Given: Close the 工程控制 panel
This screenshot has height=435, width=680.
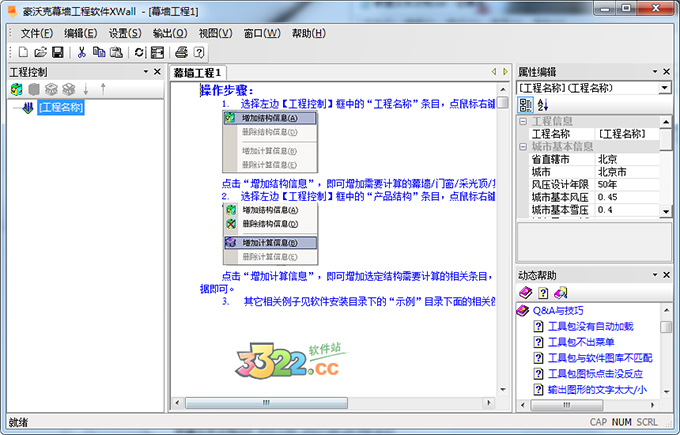Looking at the screenshot, I should (157, 72).
